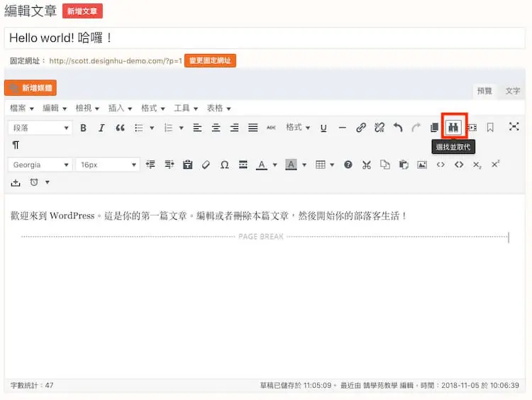Toggle strikethrough ABC icon
Screen dimensions: 532x400
click(271, 128)
